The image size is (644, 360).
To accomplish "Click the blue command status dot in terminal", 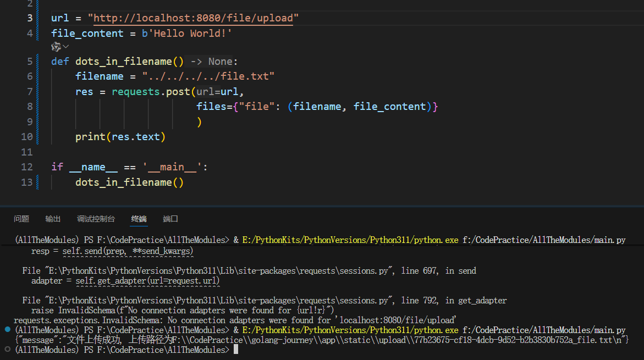I will tap(8, 329).
